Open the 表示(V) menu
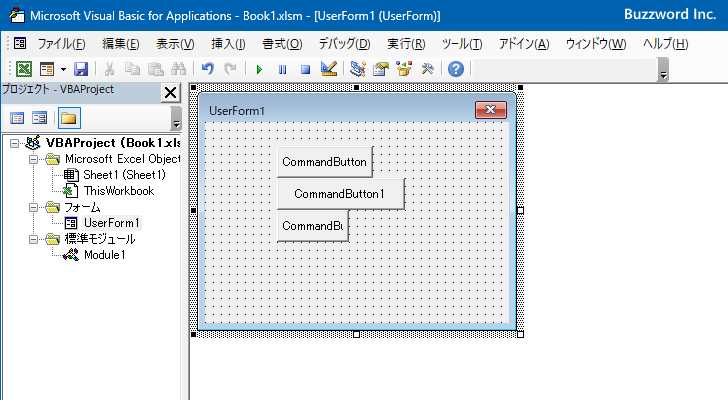728x400 pixels. [175, 44]
